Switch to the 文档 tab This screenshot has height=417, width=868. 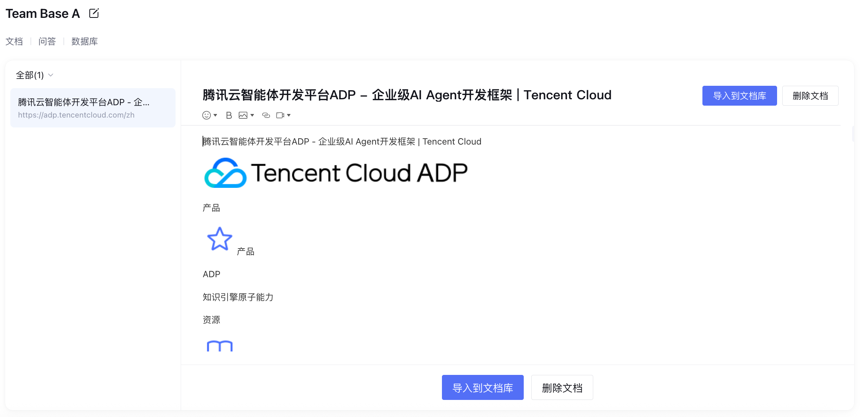point(14,41)
